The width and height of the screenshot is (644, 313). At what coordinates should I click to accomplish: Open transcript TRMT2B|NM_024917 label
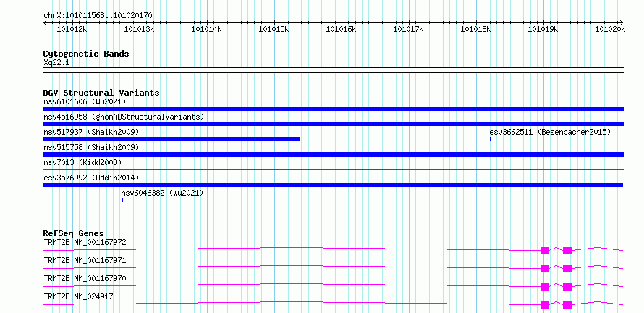pos(78,296)
